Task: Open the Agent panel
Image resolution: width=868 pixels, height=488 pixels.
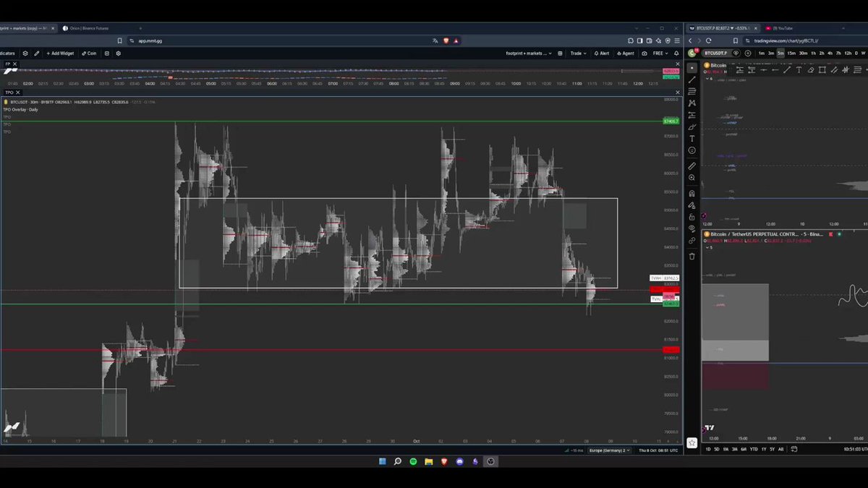Action: click(x=626, y=53)
